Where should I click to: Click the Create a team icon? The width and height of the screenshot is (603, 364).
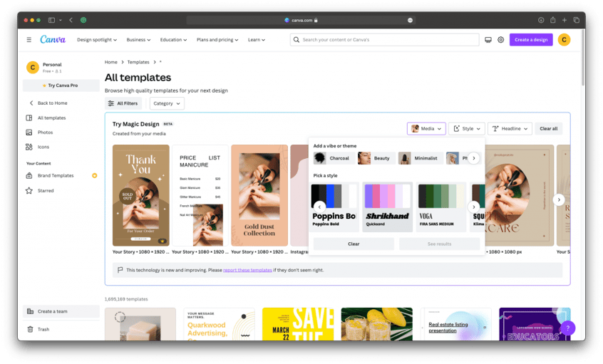click(x=30, y=311)
